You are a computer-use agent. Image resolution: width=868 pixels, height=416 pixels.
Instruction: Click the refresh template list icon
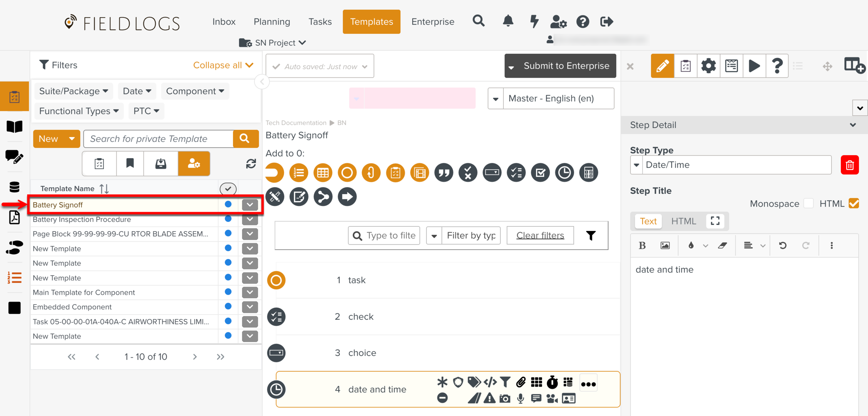(x=251, y=164)
